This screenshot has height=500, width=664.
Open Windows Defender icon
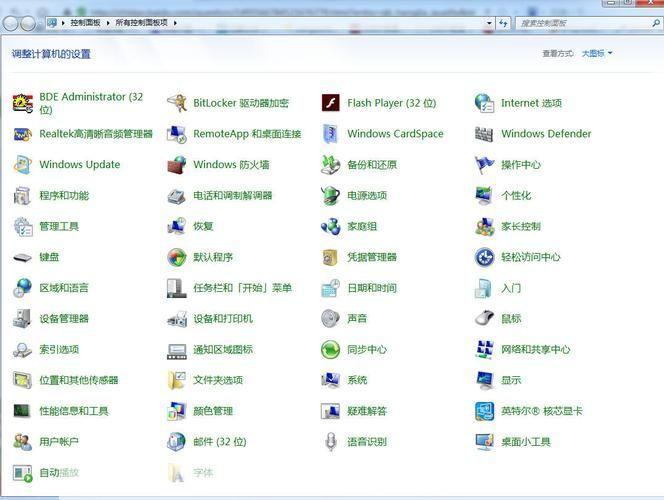[x=484, y=134]
